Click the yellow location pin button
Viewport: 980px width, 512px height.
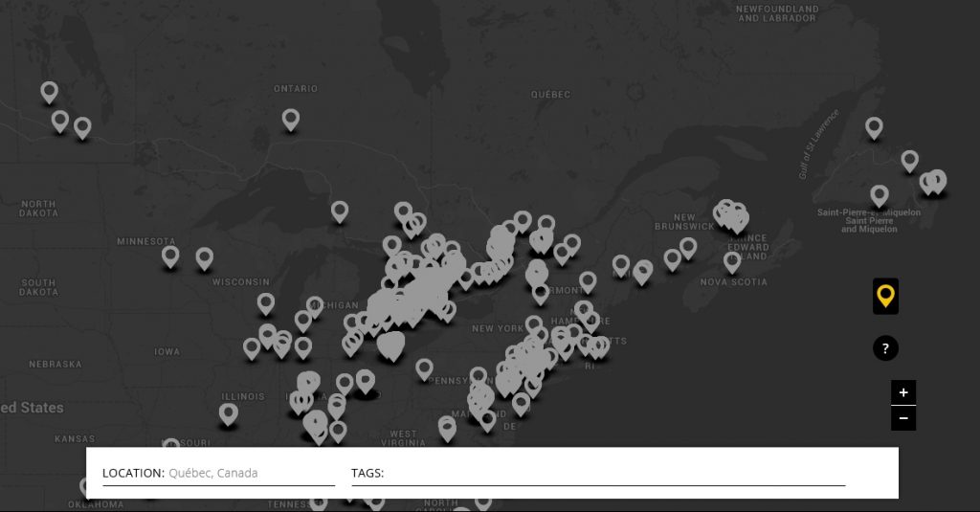[x=885, y=296]
